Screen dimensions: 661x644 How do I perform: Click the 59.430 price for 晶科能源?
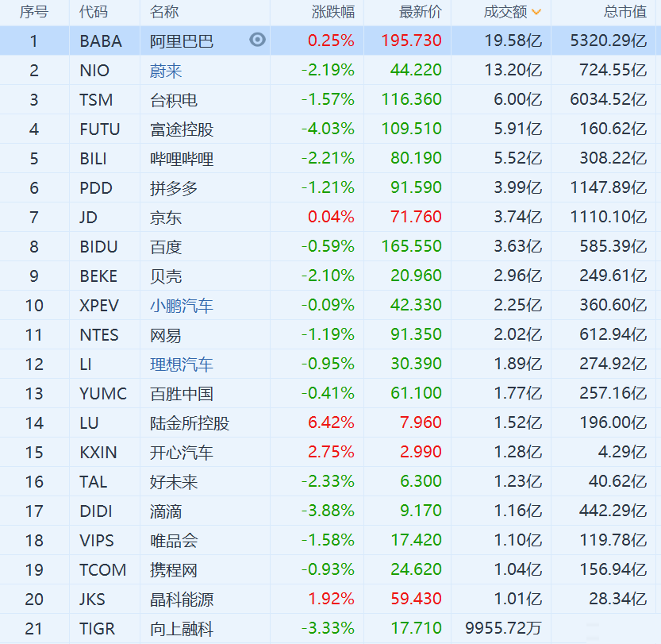(x=416, y=599)
